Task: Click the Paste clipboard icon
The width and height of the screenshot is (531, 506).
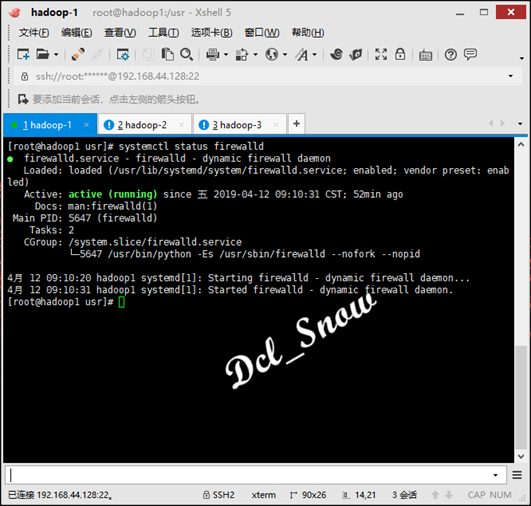Action: (168, 54)
